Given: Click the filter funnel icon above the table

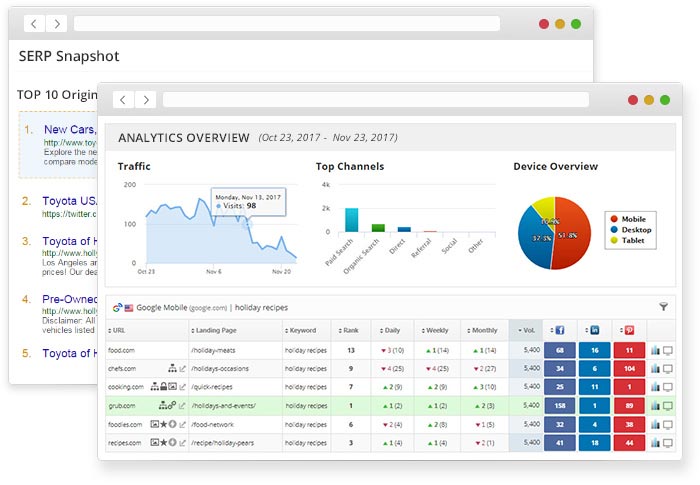Looking at the screenshot, I should [x=663, y=307].
